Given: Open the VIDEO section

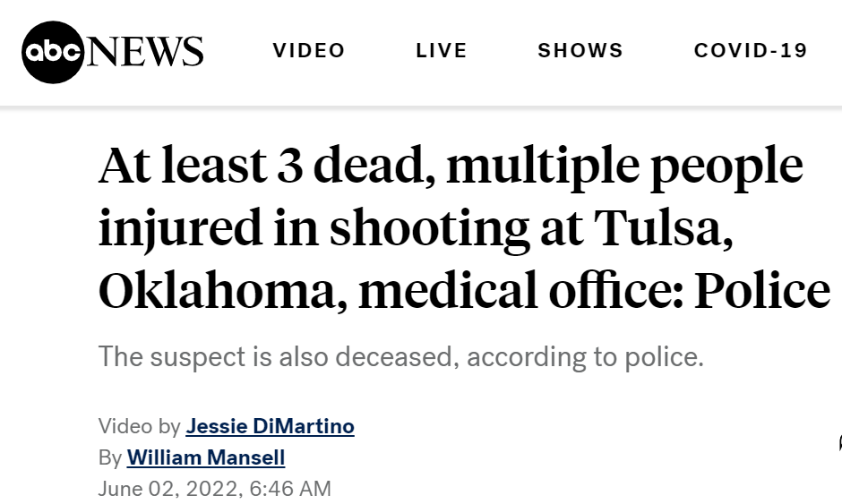Looking at the screenshot, I should (x=309, y=50).
